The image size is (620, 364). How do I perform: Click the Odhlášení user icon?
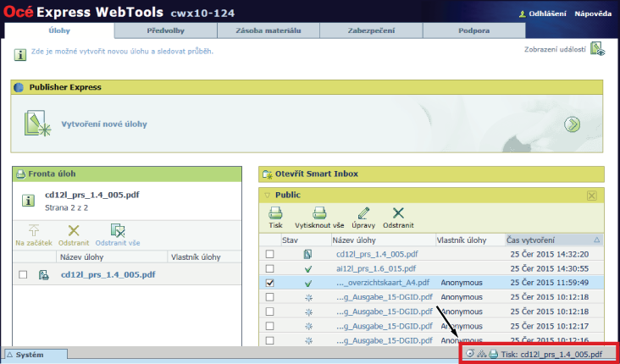(x=523, y=14)
